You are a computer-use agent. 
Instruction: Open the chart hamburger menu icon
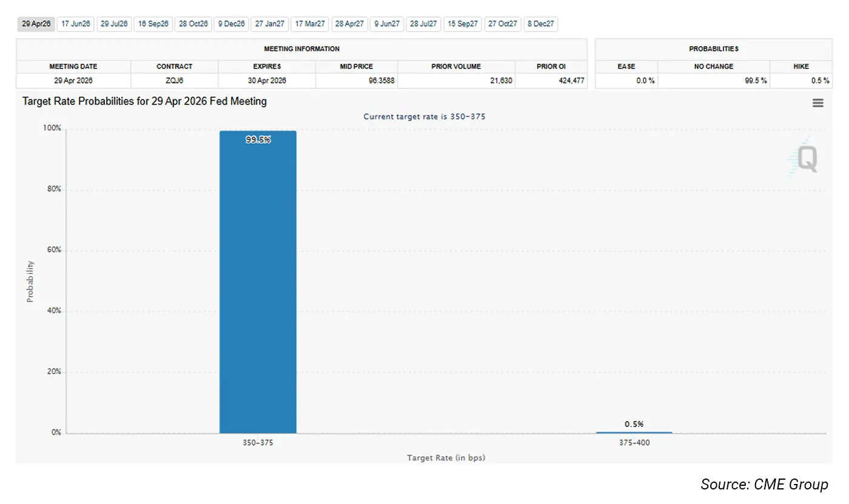coord(817,103)
